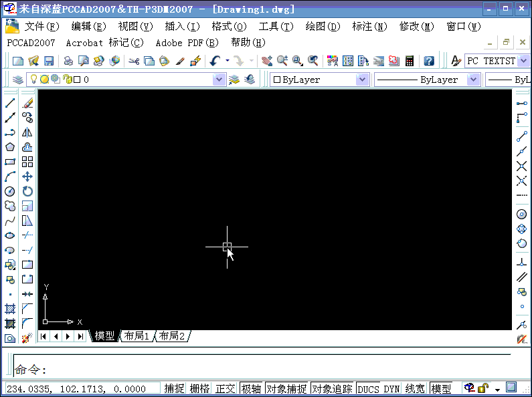Expand the ByLayer color dropdown
This screenshot has width=532, height=397.
[x=362, y=80]
